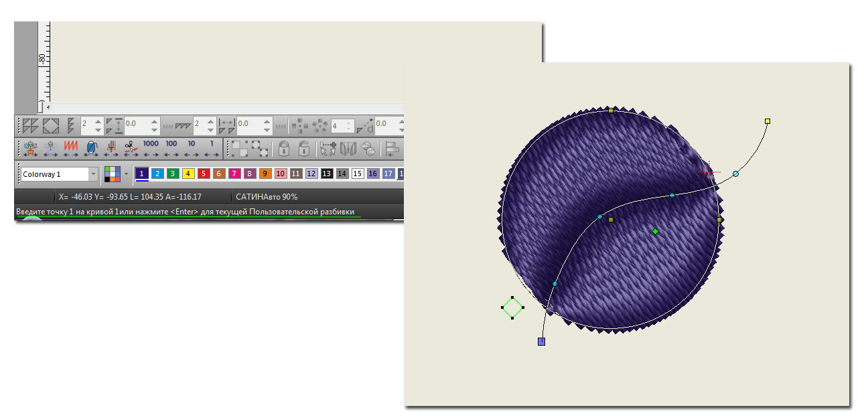Expand the arrow next to color palette icon
The image size is (868, 416).
(x=126, y=174)
